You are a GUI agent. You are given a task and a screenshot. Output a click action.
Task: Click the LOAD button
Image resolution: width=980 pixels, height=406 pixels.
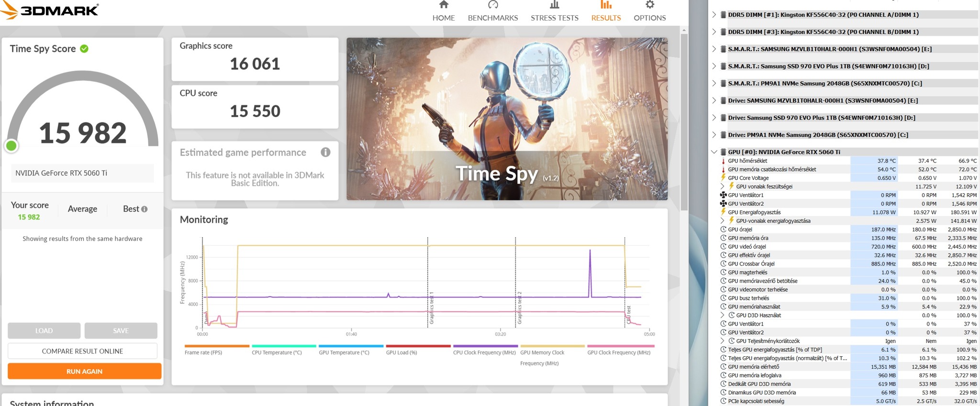pos(44,330)
